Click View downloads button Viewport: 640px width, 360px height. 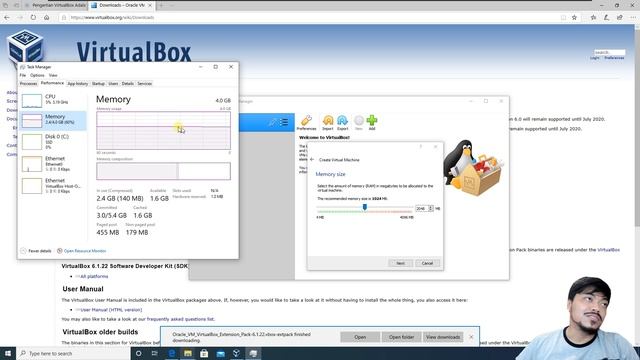pyautogui.click(x=443, y=337)
